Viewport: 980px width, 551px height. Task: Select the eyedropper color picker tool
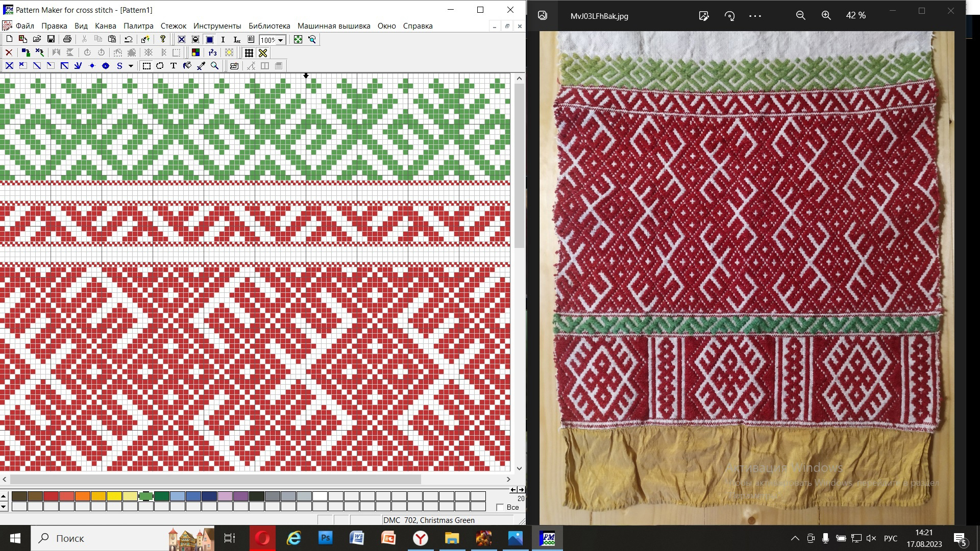click(x=201, y=66)
